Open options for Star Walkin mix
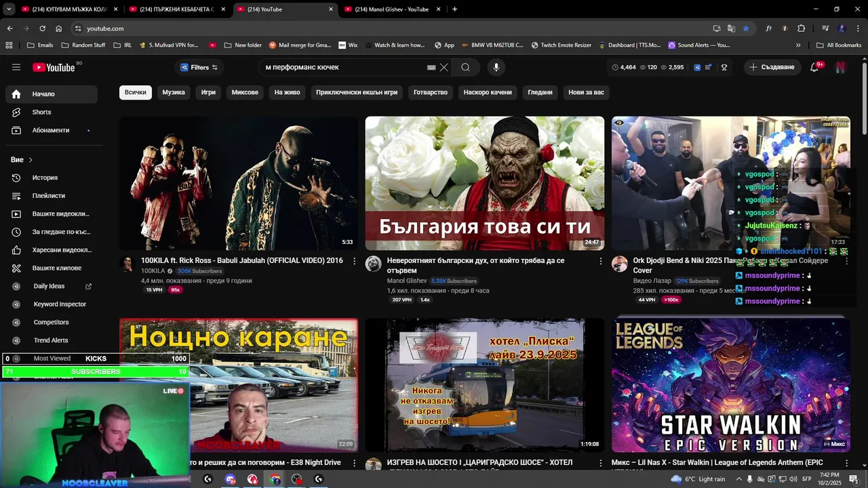This screenshot has height=488, width=868. (x=846, y=463)
